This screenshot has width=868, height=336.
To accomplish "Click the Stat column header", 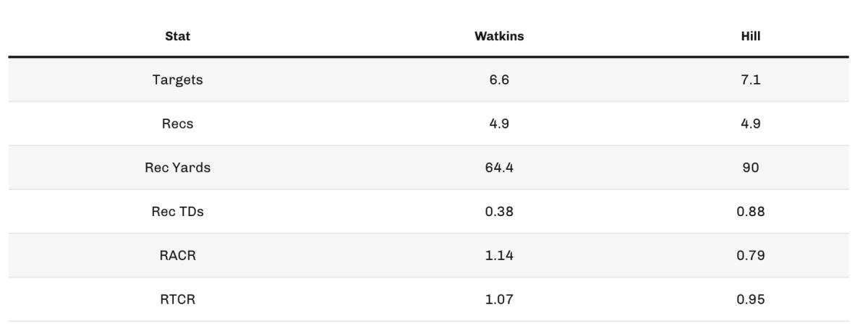I will [177, 36].
